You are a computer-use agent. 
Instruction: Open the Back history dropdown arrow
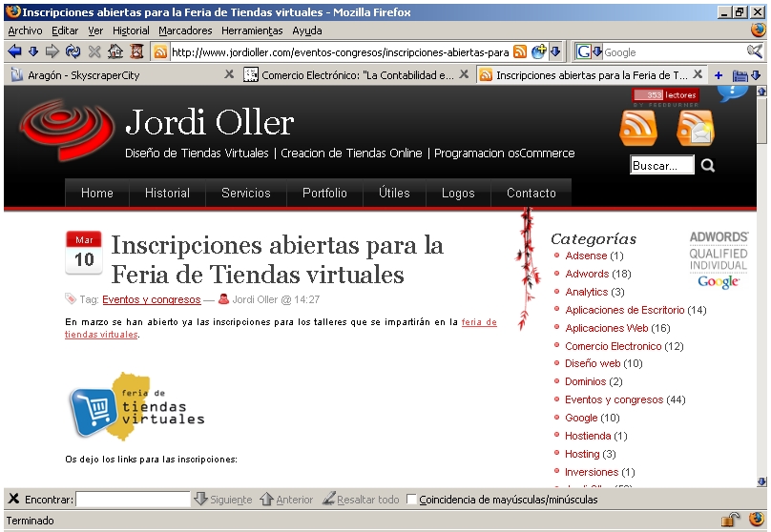pos(33,51)
